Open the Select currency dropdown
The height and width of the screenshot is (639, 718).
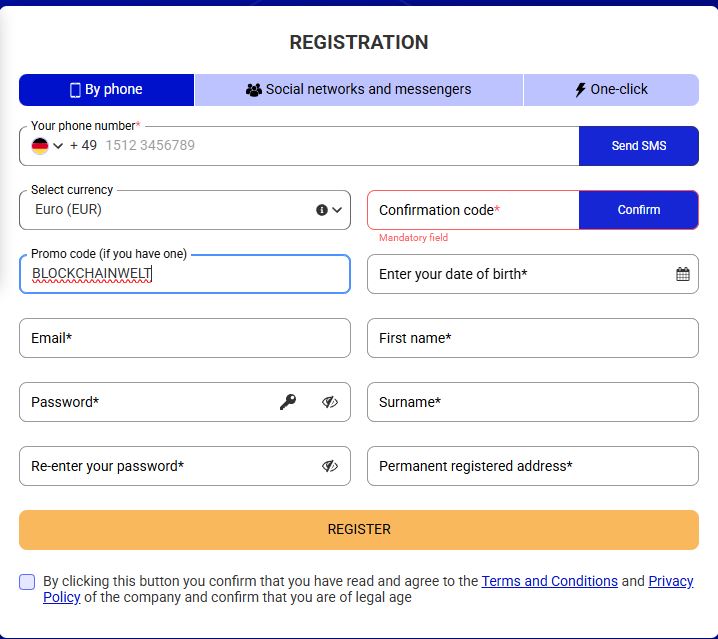coord(185,210)
